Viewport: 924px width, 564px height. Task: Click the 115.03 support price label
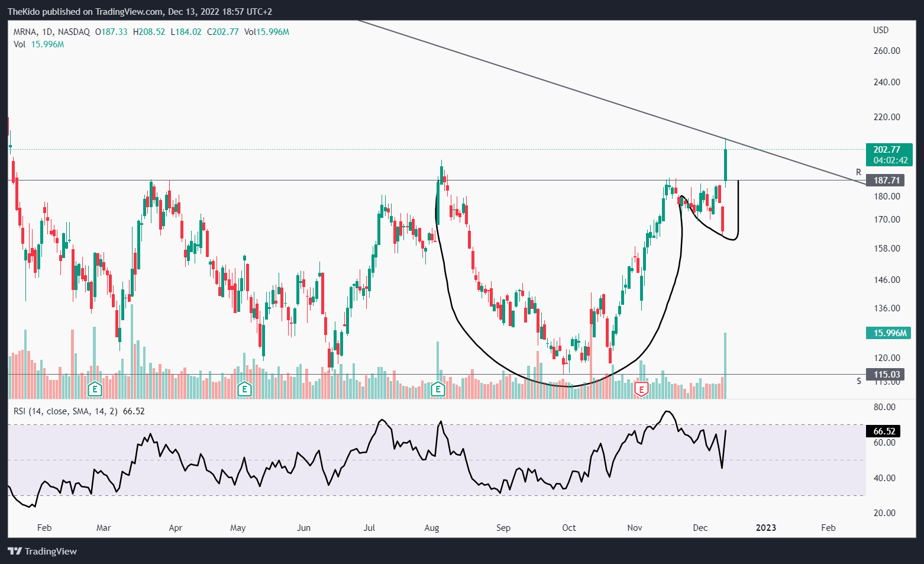coord(885,374)
